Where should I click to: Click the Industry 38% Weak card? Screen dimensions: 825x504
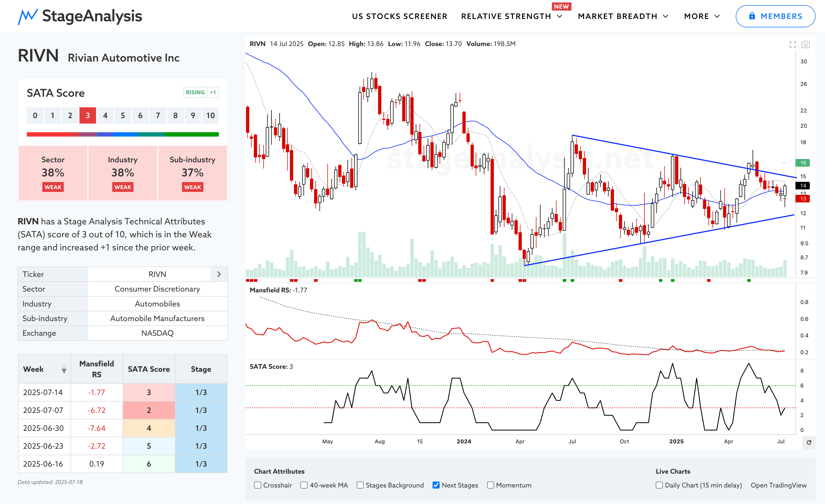coord(123,173)
